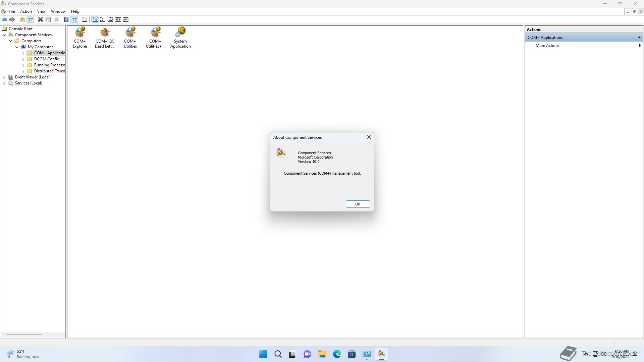Click the blue Help question mark icon

pos(66,19)
